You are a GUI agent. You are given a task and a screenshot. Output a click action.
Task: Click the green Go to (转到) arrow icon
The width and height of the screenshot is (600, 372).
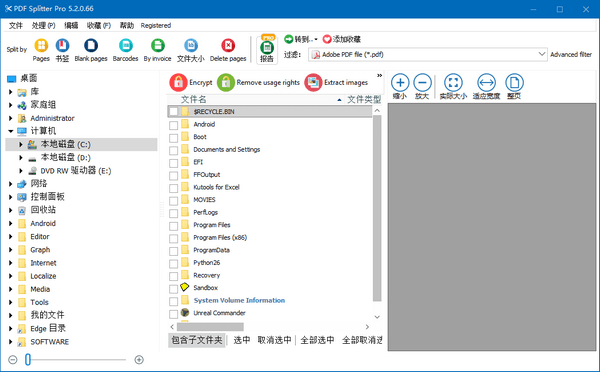click(x=288, y=39)
